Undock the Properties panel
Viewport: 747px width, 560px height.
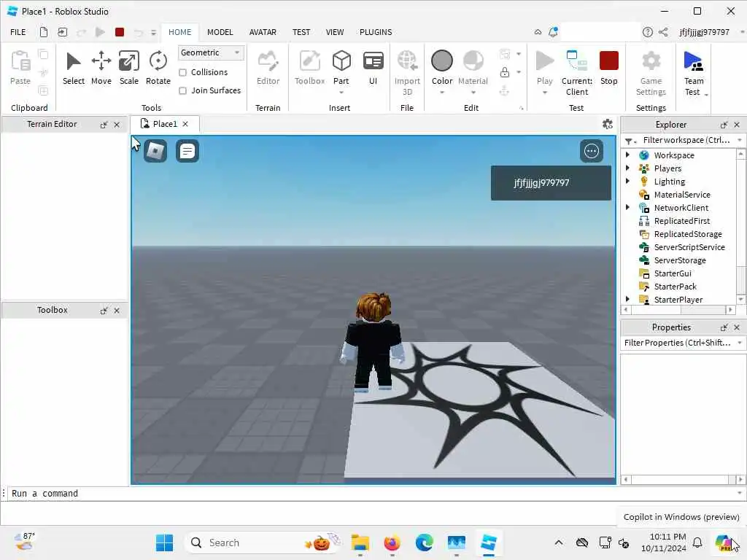click(724, 327)
